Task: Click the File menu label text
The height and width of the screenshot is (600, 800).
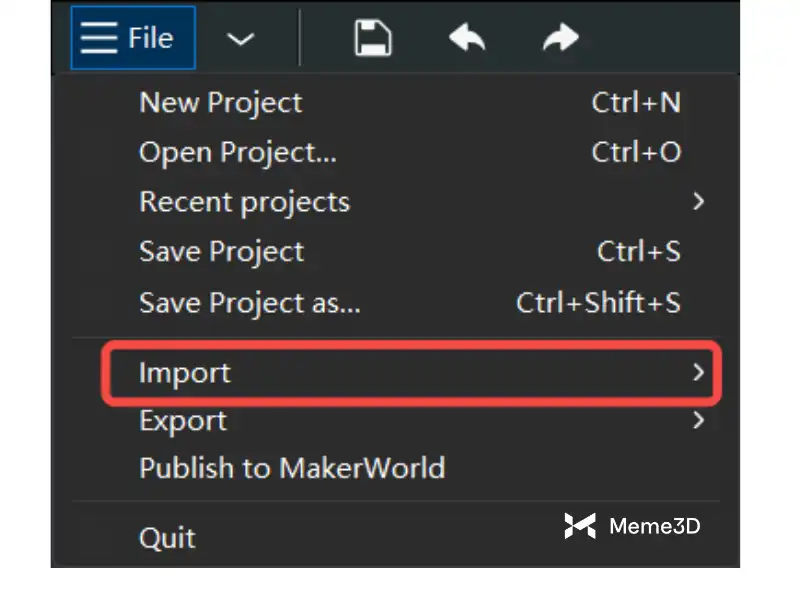Action: tap(151, 38)
